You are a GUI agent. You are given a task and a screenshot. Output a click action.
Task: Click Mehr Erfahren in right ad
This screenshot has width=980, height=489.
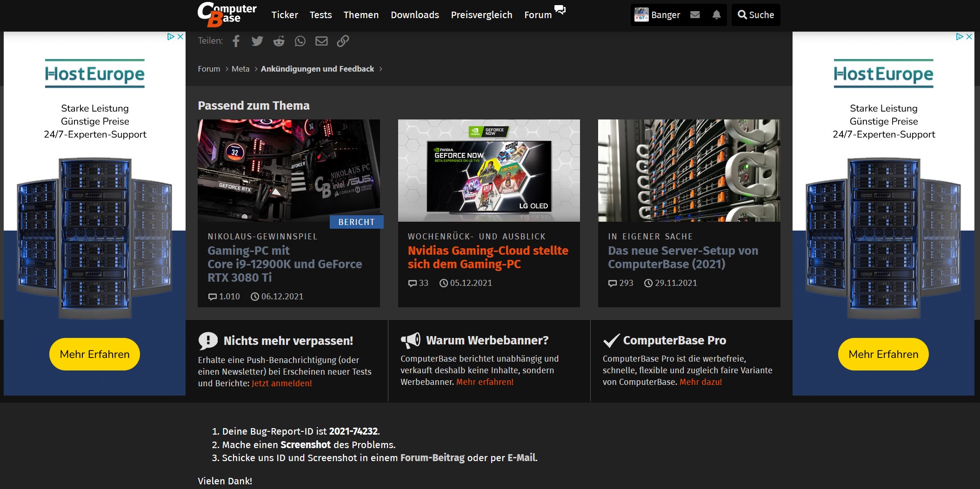(x=883, y=354)
